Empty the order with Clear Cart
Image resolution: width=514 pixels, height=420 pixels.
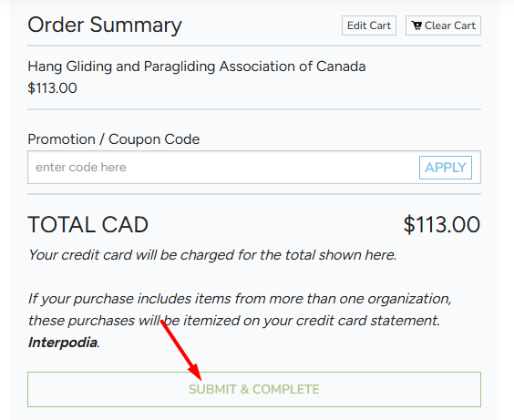[443, 26]
